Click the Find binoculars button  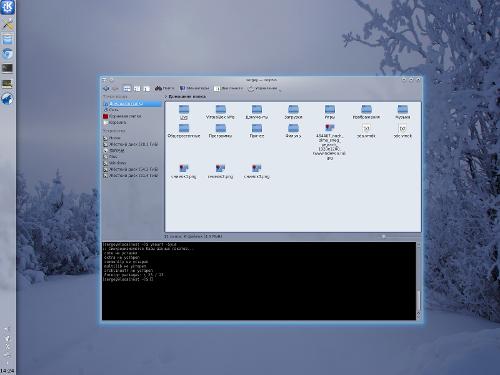coord(164,88)
